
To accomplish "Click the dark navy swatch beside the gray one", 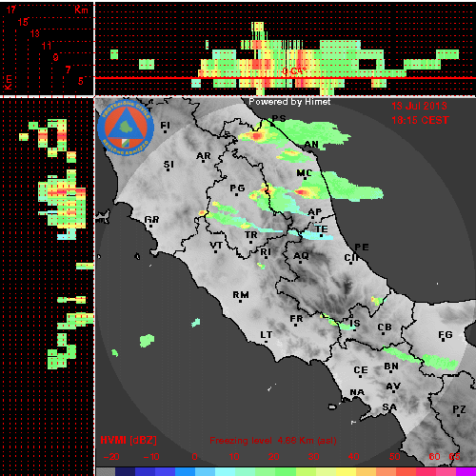I will tap(126, 471).
